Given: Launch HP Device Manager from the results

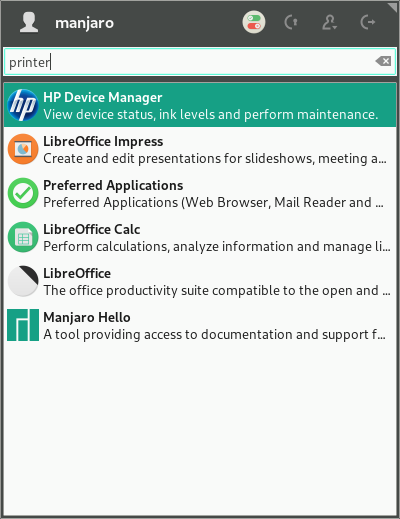Looking at the screenshot, I should coord(200,105).
